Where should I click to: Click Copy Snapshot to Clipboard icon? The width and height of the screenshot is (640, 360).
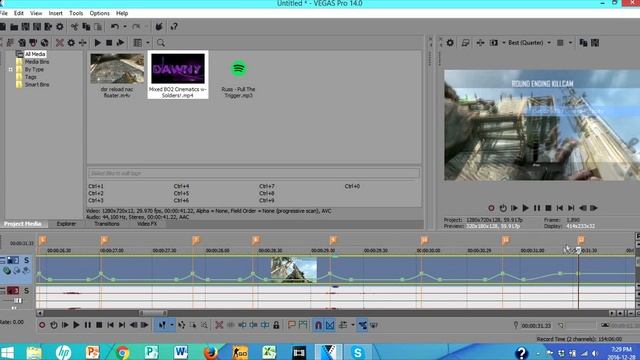click(583, 42)
